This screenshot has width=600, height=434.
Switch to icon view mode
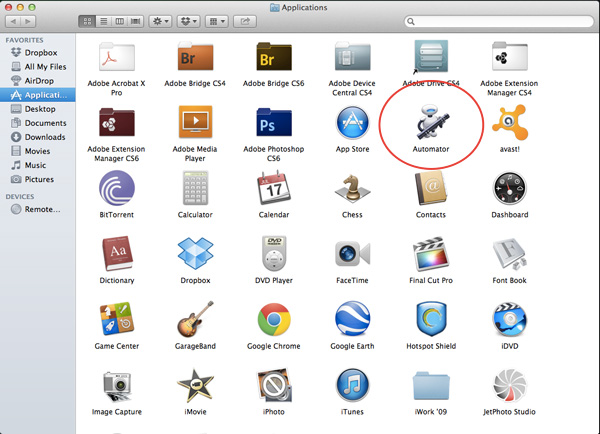pyautogui.click(x=87, y=21)
